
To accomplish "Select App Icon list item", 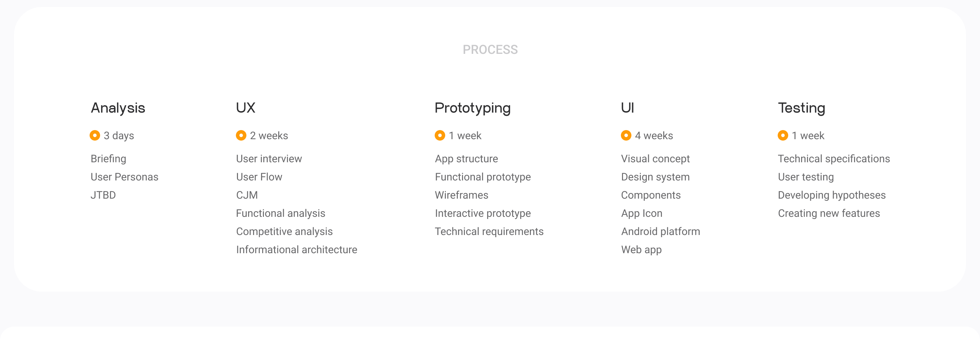I will click(642, 214).
